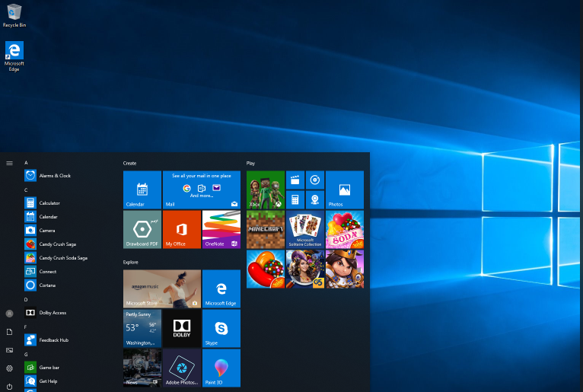Open the OneNote tile

click(x=221, y=229)
